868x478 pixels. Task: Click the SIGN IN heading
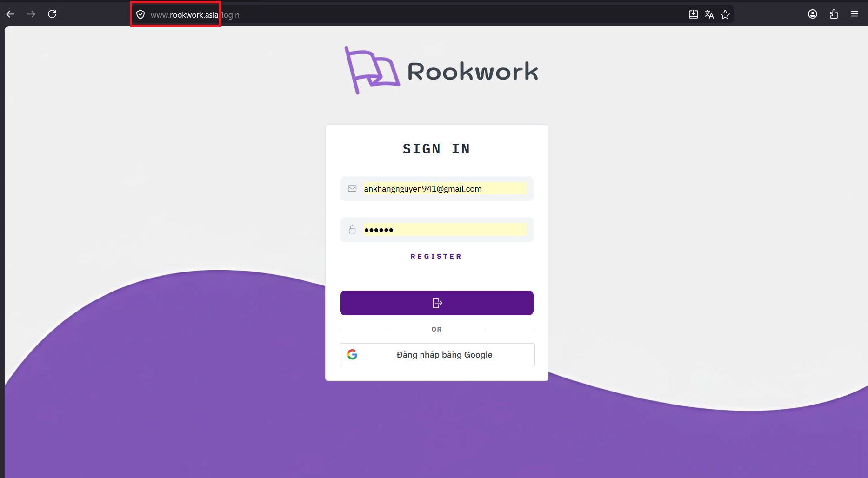point(436,149)
